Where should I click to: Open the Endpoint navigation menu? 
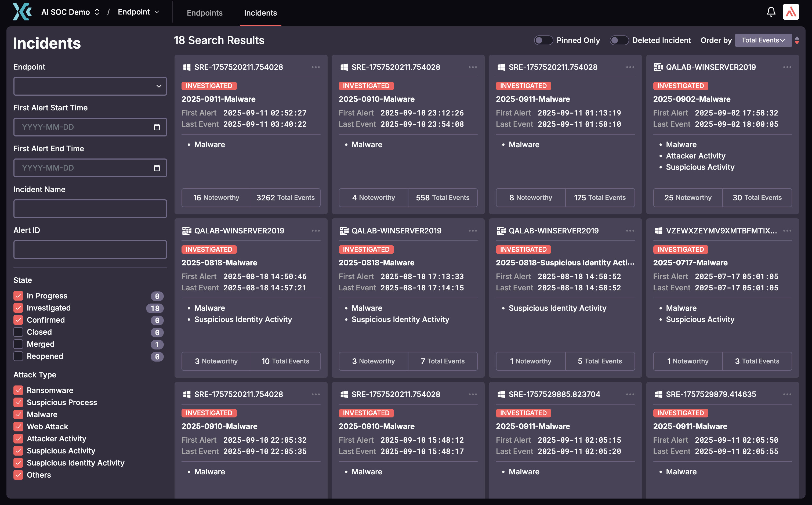pos(138,12)
